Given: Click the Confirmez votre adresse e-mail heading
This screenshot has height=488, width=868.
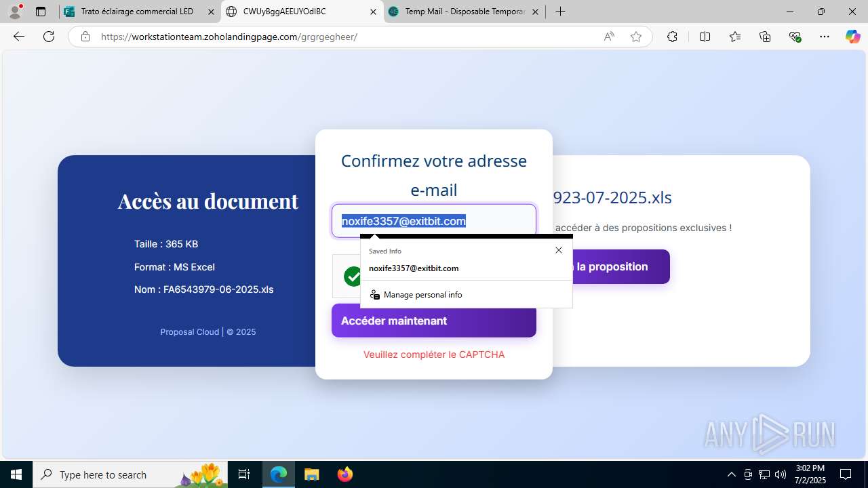Looking at the screenshot, I should 434,176.
